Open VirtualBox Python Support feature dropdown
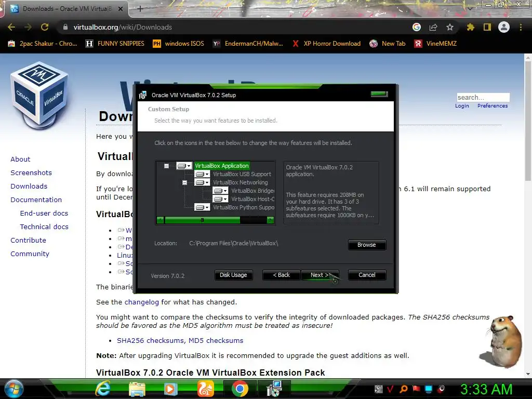 [x=202, y=207]
